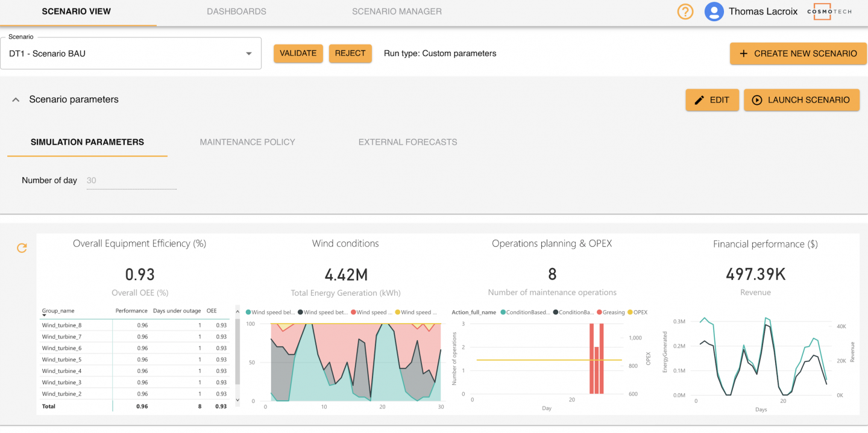Click the Total Energy Generation (kWh) label
This screenshot has width=868, height=433.
346,293
